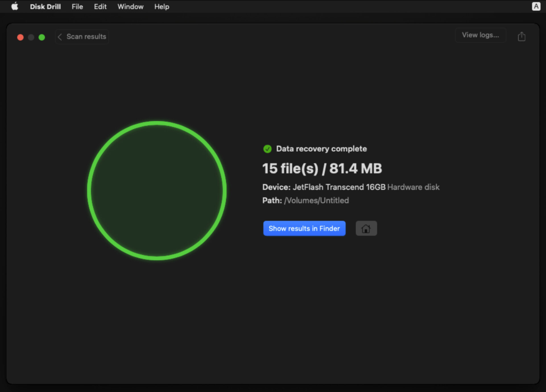Click the red close window button
Image resolution: width=546 pixels, height=392 pixels.
tap(20, 37)
